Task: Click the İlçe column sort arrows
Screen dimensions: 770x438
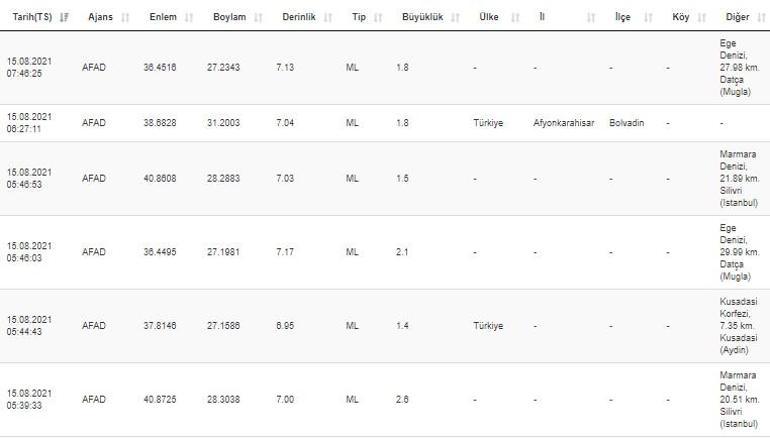Action: 647,18
